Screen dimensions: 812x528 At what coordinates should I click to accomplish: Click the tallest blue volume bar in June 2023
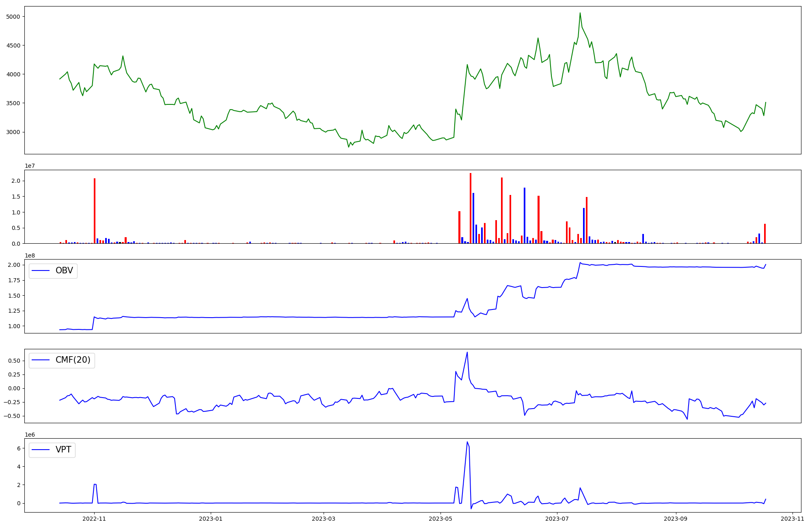pyautogui.click(x=525, y=215)
